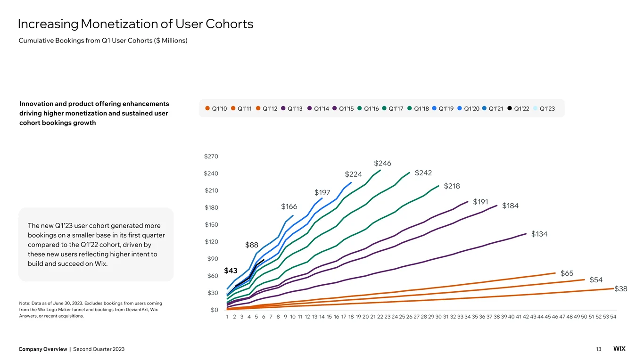
Task: Select the Q1'23 cohort callout box
Action: 96,245
